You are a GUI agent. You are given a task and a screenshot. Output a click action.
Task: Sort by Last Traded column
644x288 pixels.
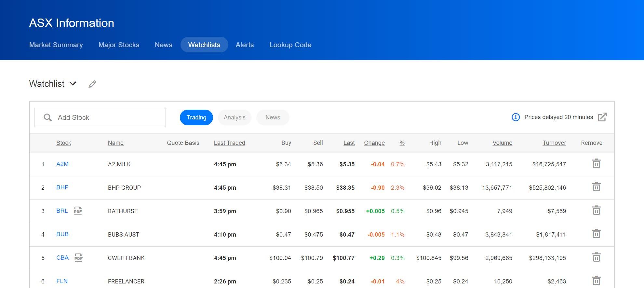(x=230, y=143)
